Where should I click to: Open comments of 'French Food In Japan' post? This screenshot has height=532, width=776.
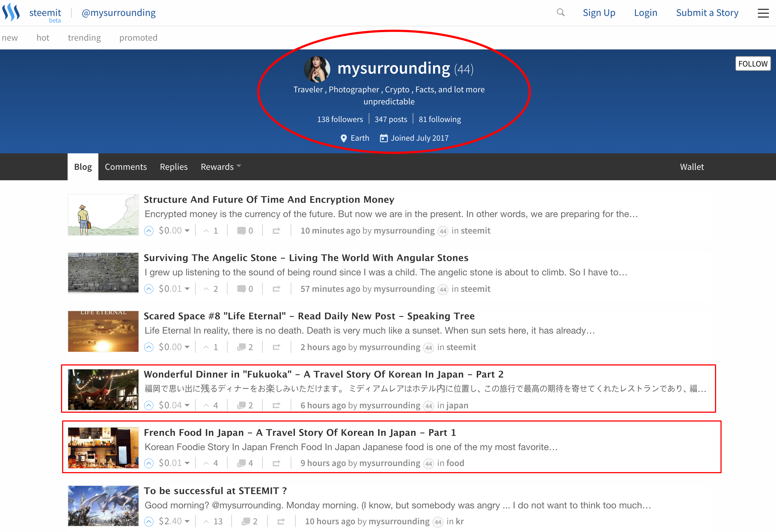coord(245,463)
